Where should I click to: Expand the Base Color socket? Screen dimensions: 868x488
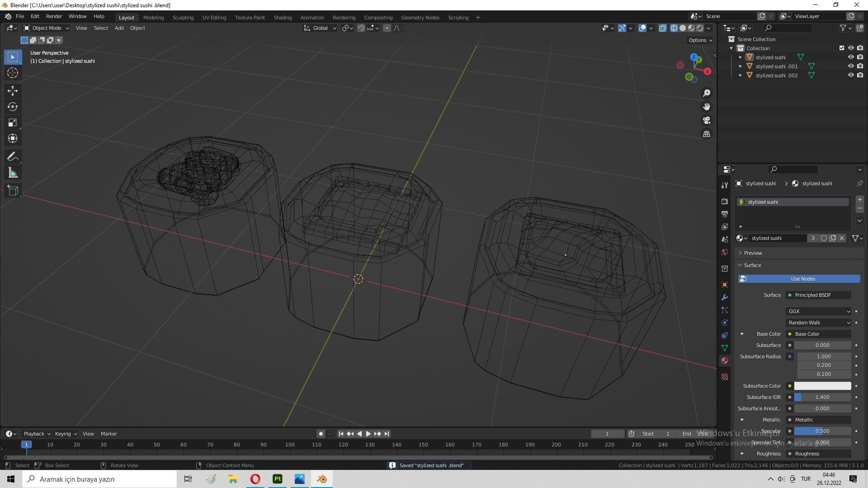tap(742, 334)
